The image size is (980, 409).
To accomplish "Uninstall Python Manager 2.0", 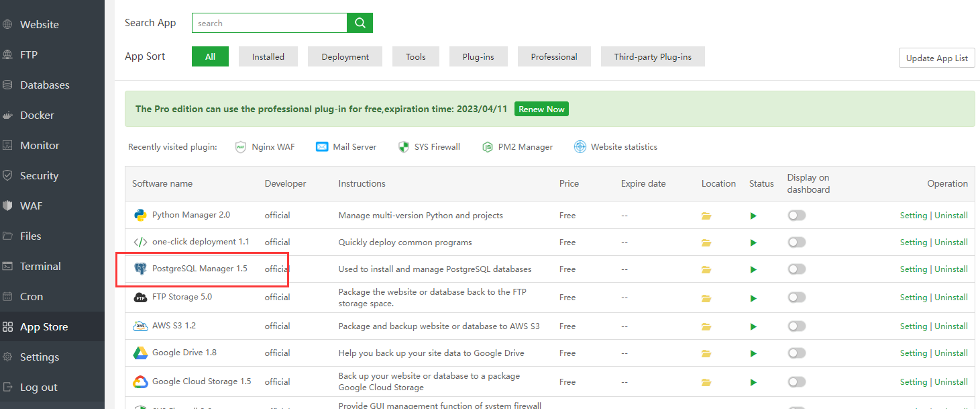I will (951, 216).
